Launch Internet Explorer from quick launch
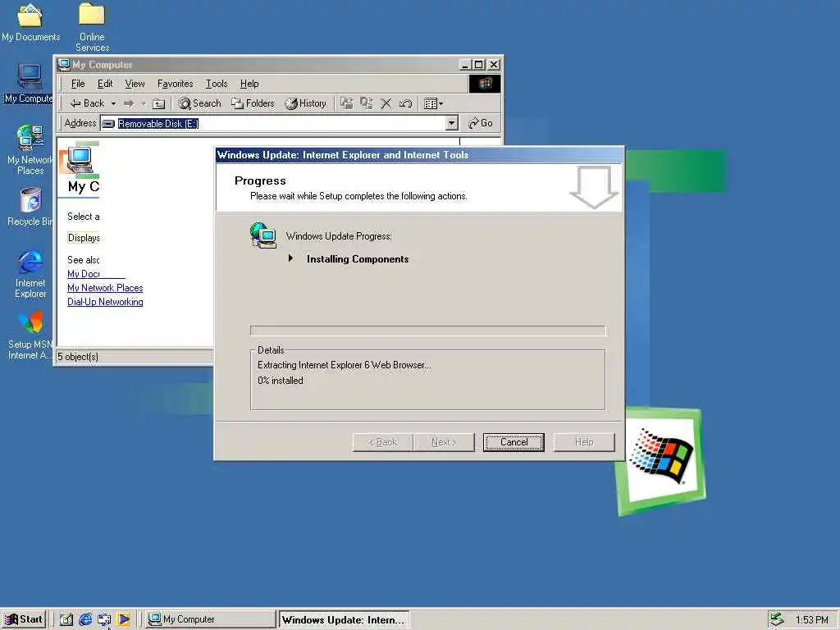Viewport: 840px width, 630px height. [x=85, y=619]
